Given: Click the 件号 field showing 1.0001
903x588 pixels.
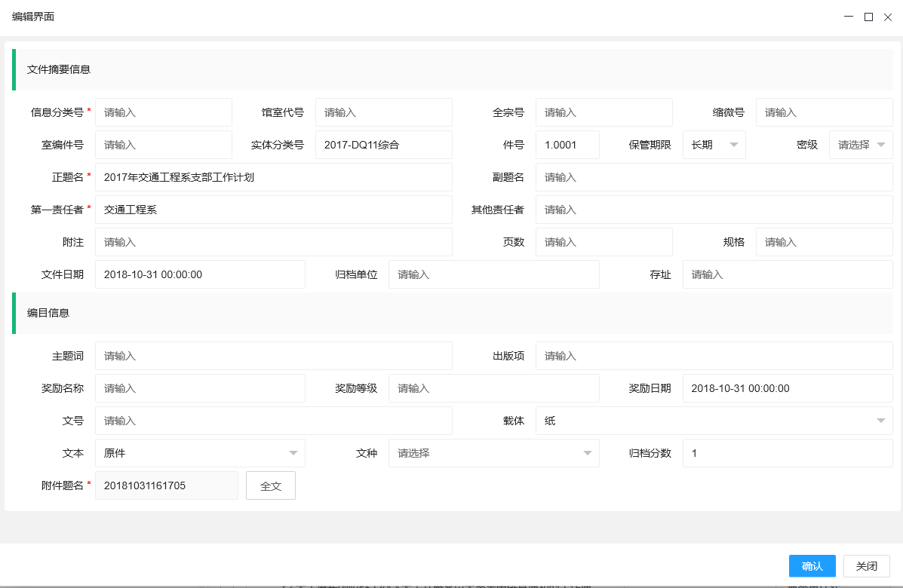Looking at the screenshot, I should 567,145.
